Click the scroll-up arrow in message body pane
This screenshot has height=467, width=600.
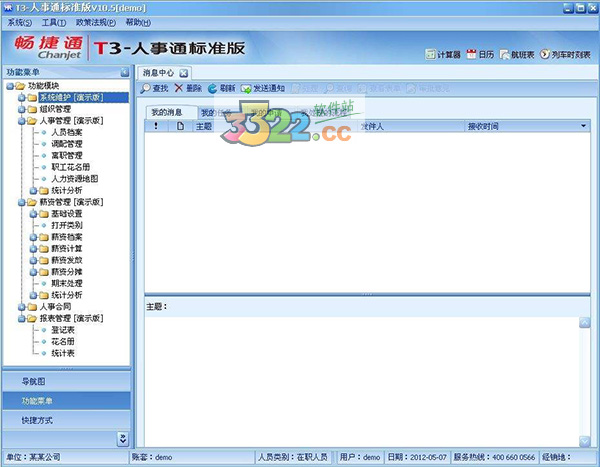point(584,323)
